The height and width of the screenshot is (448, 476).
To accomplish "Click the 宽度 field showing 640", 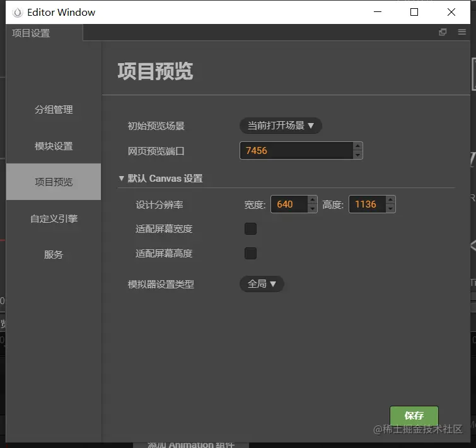I will (289, 204).
